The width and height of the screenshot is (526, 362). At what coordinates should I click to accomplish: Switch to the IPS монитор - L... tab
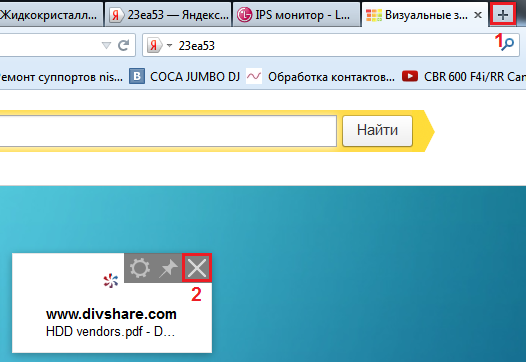click(x=296, y=15)
